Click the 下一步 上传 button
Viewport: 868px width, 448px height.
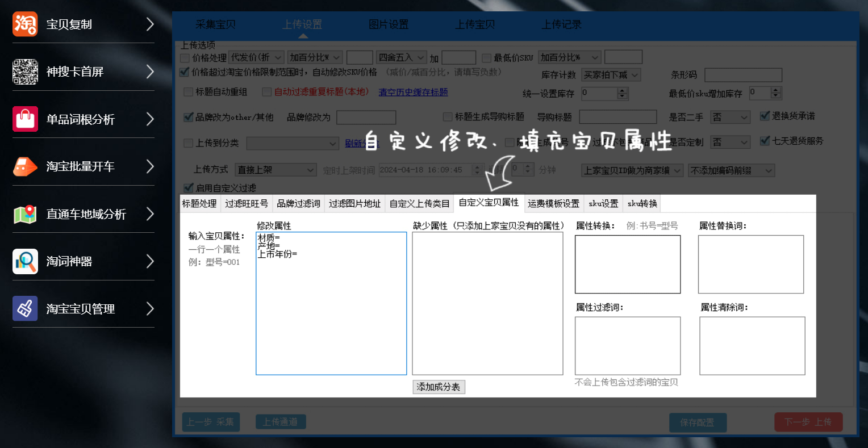tap(808, 422)
